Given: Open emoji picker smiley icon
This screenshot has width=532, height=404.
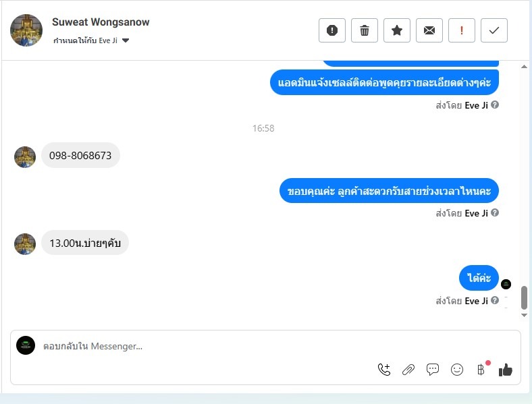Looking at the screenshot, I should coord(457,370).
